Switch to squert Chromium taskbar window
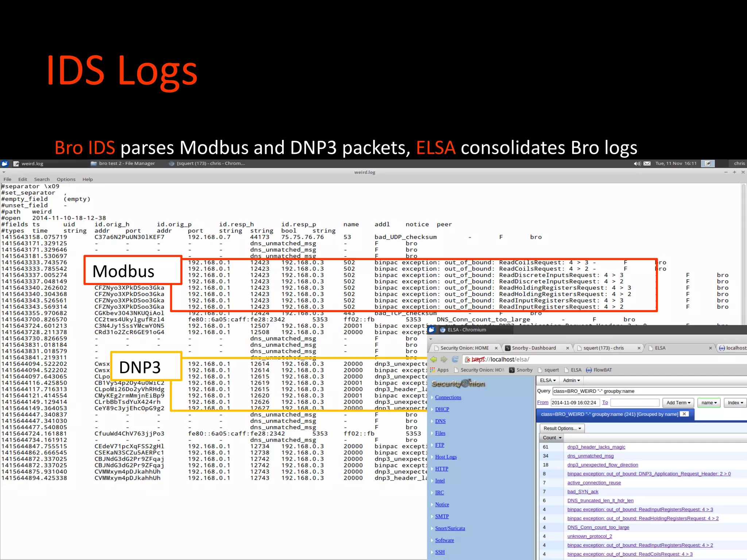 click(x=206, y=163)
